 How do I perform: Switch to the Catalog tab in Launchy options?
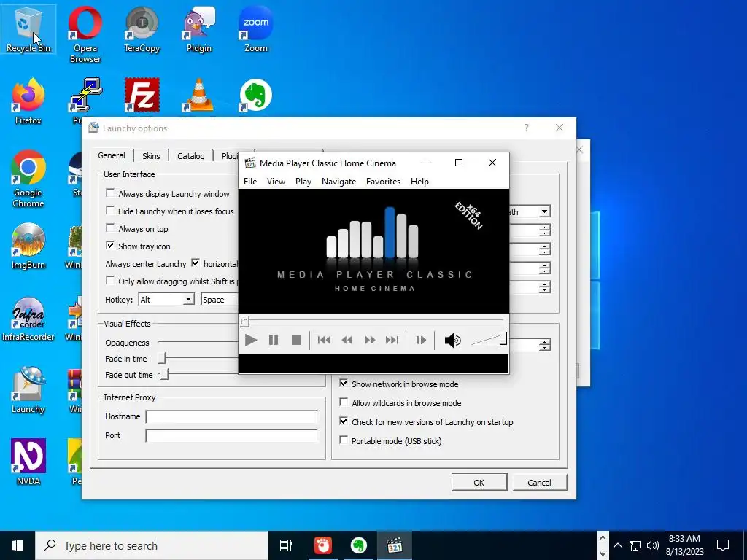coord(190,156)
